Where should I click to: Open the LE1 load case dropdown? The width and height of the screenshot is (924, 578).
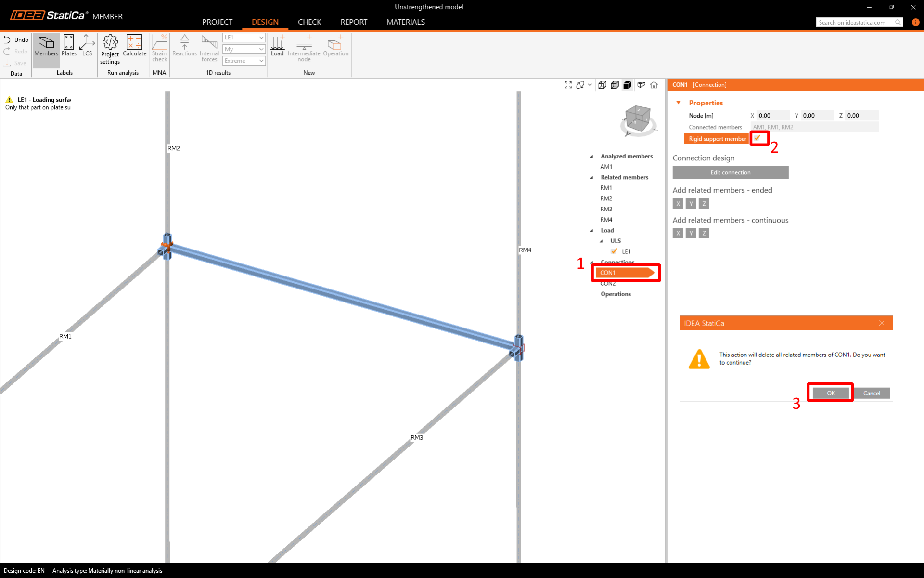pyautogui.click(x=244, y=38)
